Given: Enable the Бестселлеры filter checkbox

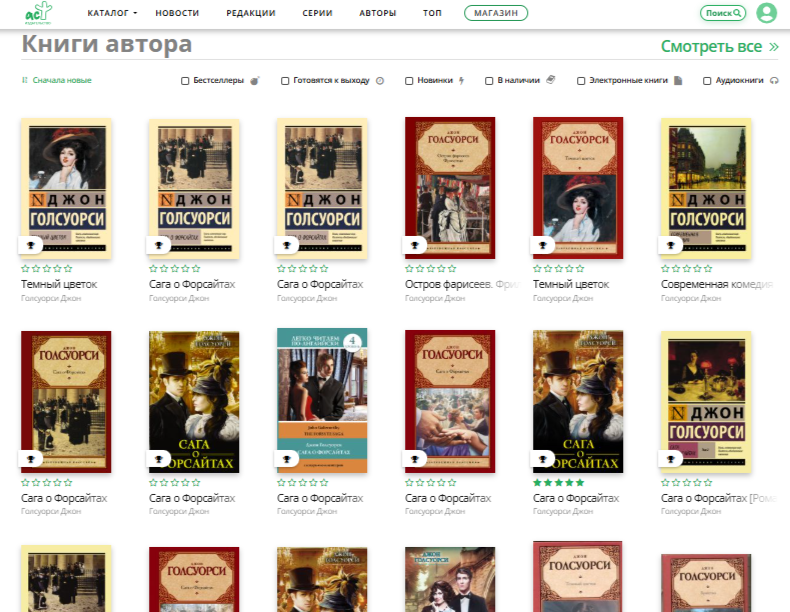Looking at the screenshot, I should pos(185,81).
